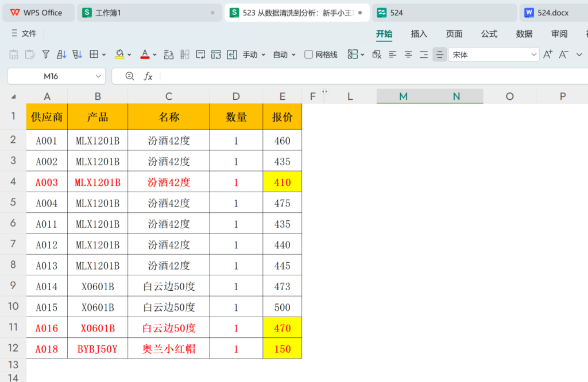Select cell containing A016
The width and height of the screenshot is (588, 382).
[x=47, y=328]
